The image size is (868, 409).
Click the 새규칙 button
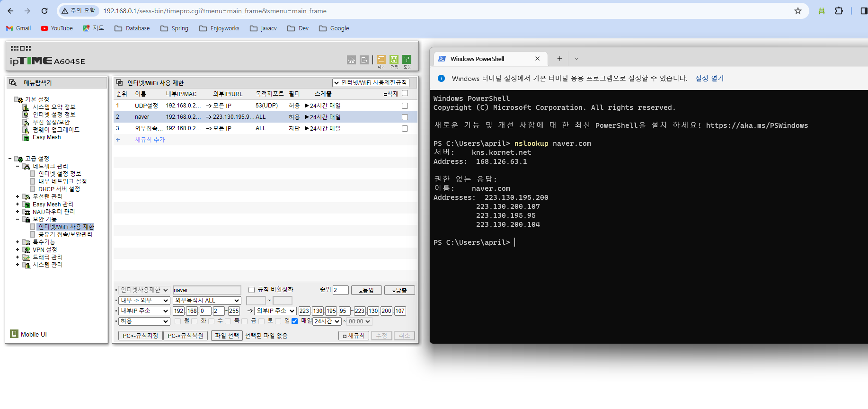(354, 336)
